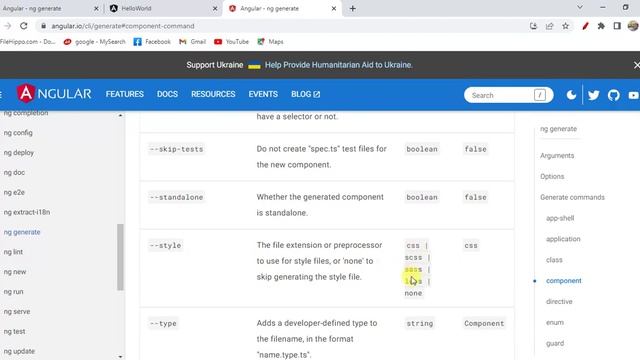Click the browser address bar URL
This screenshot has width=640, height=360.
click(122, 26)
